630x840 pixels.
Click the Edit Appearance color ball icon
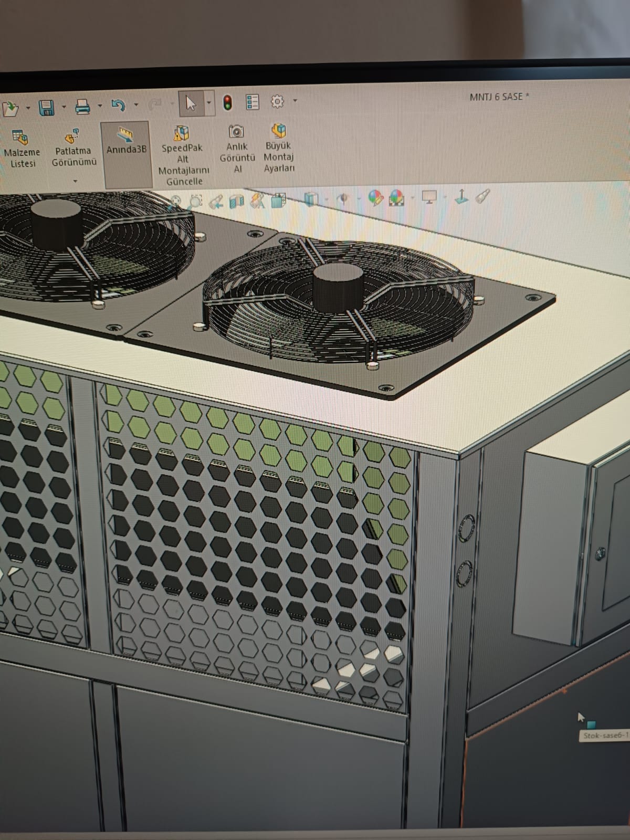375,198
